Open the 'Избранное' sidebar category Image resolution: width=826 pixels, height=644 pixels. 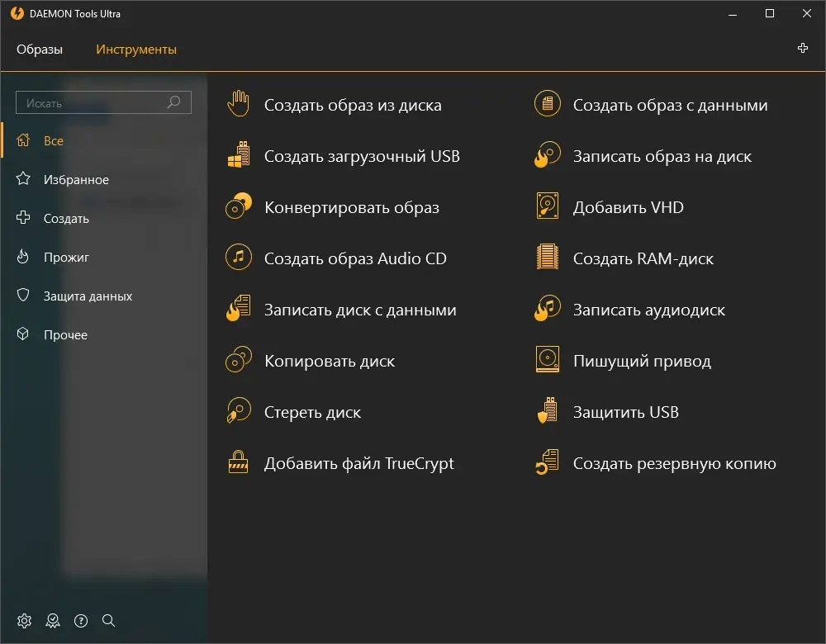click(x=76, y=180)
